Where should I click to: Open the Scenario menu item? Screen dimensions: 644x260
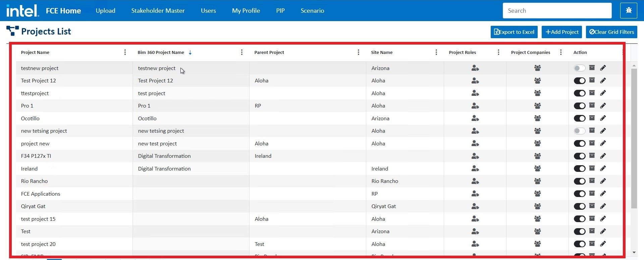coord(312,11)
